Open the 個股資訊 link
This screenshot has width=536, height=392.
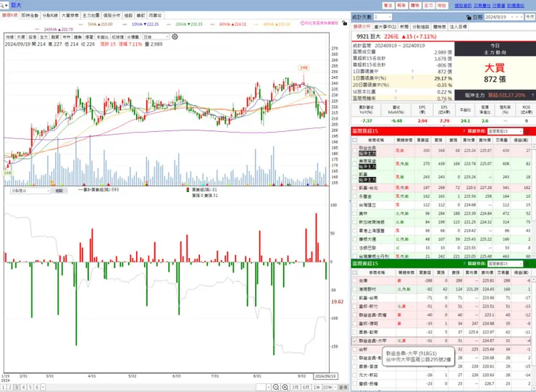pos(463,6)
